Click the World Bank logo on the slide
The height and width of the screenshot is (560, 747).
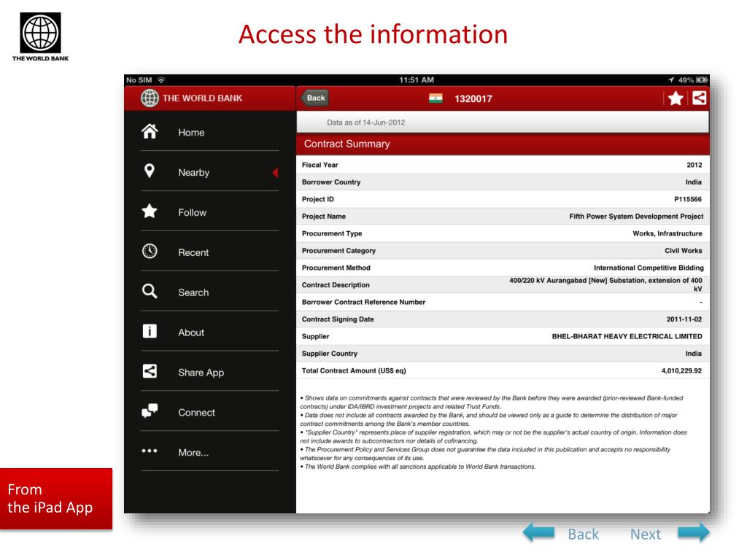(x=41, y=36)
